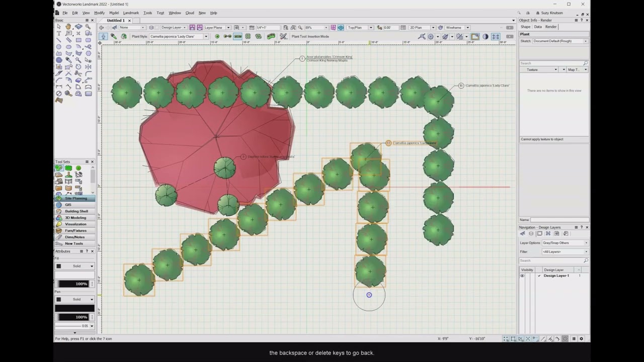644x362 pixels.
Task: Choose the Text tool
Action: pyautogui.click(x=59, y=33)
